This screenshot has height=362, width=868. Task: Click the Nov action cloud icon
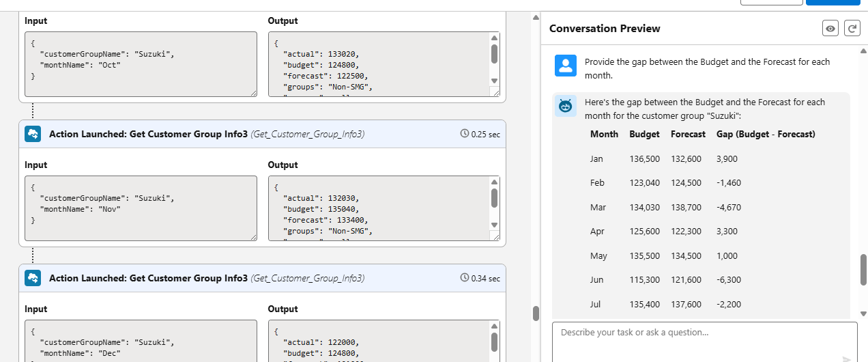click(x=33, y=135)
